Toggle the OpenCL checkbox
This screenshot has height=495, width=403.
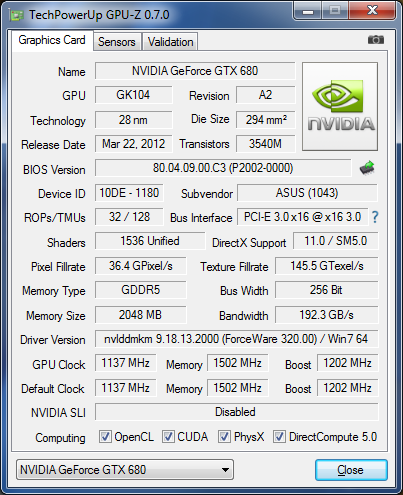coord(105,437)
